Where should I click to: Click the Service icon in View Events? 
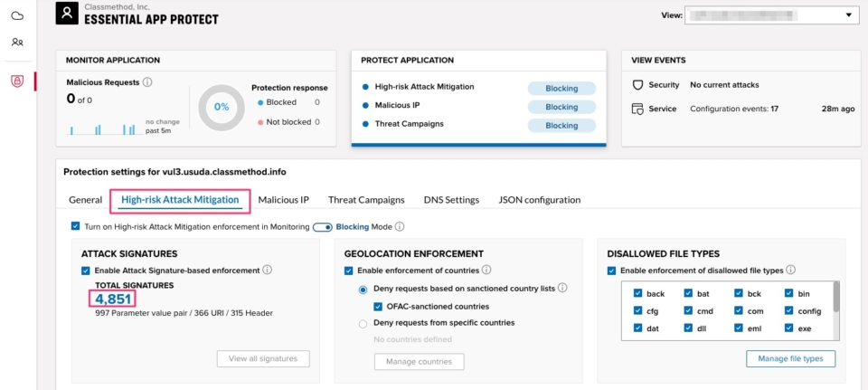click(637, 109)
